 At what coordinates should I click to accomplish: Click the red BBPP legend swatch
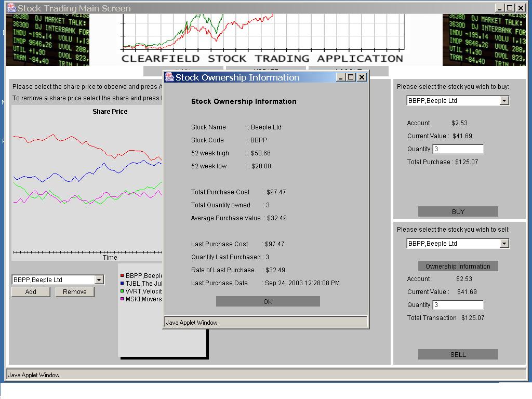point(122,276)
